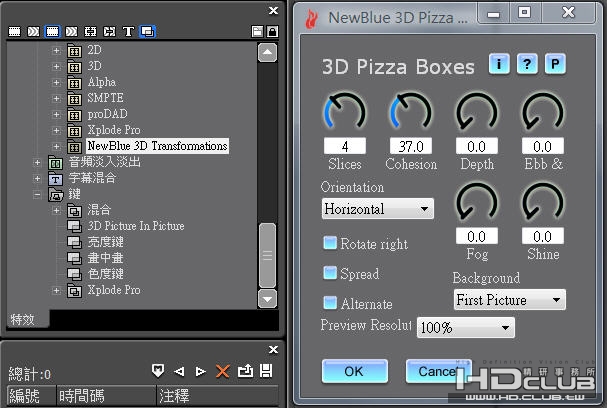The image size is (607, 408).
Task: Click the Ebb & knob
Action: (543, 111)
